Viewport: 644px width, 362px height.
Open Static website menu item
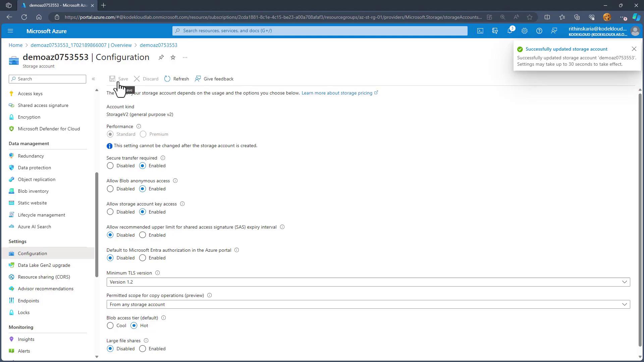[x=32, y=203]
